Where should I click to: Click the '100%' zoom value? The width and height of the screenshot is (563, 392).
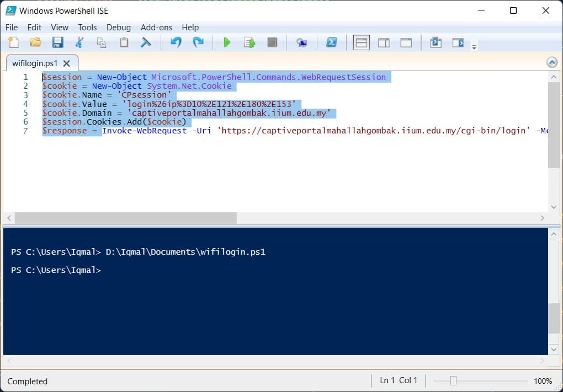click(543, 381)
